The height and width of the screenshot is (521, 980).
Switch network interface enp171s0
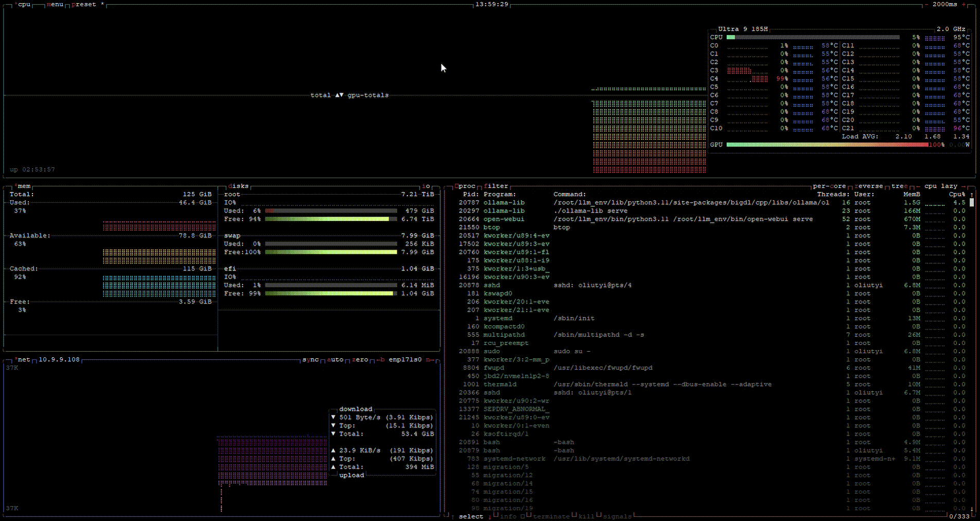tap(405, 360)
